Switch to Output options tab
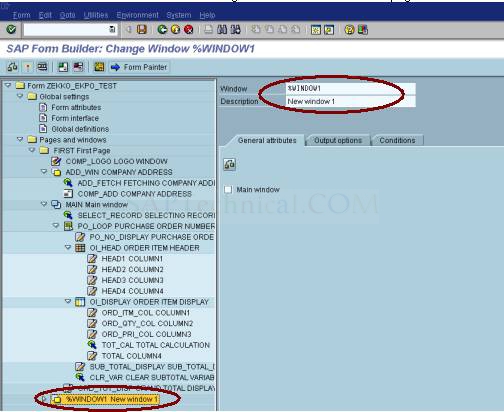The width and height of the screenshot is (504, 412). point(338,140)
